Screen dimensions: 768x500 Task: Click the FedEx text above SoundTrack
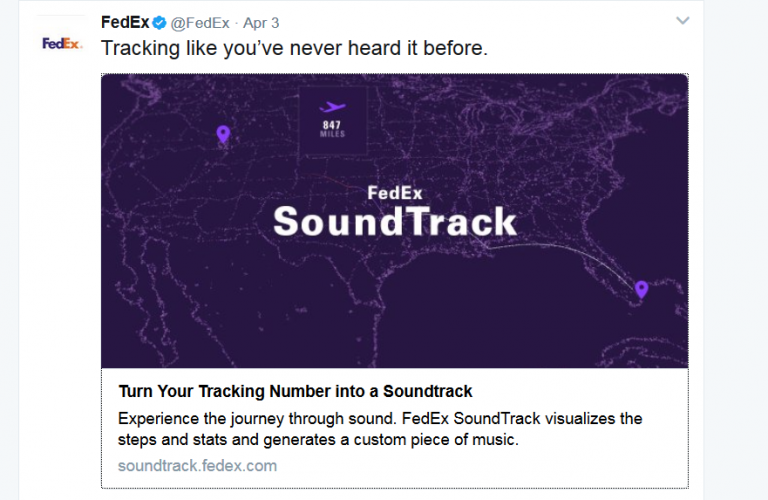395,193
